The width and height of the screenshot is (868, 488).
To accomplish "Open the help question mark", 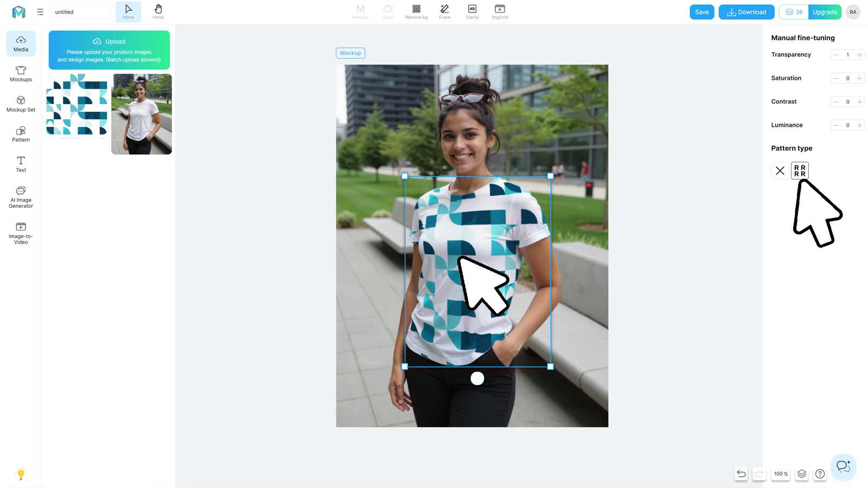I will (x=820, y=474).
